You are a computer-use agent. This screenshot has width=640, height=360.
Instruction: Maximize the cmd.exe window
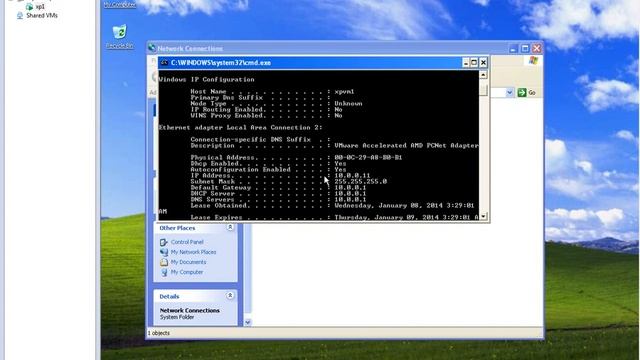click(x=474, y=63)
